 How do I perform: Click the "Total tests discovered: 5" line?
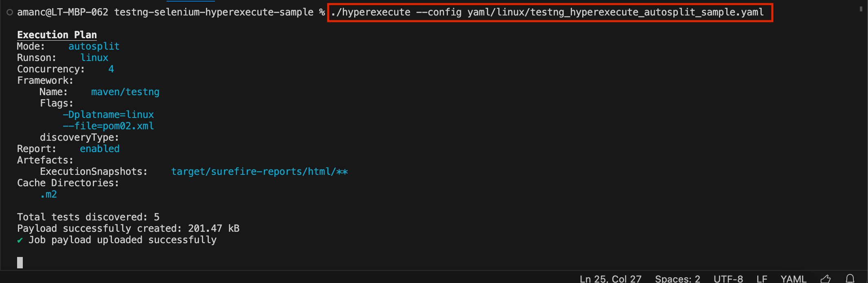point(88,217)
